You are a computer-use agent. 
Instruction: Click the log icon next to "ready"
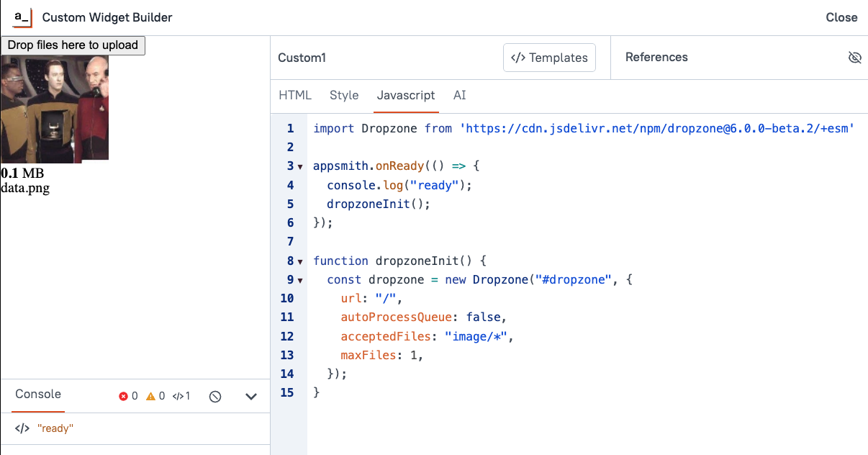coord(21,428)
